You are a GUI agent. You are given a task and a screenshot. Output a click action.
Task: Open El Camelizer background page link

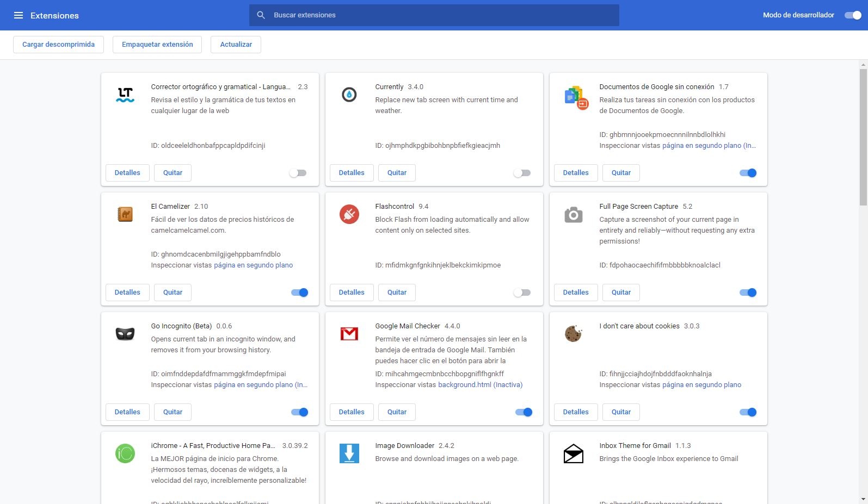click(x=254, y=265)
